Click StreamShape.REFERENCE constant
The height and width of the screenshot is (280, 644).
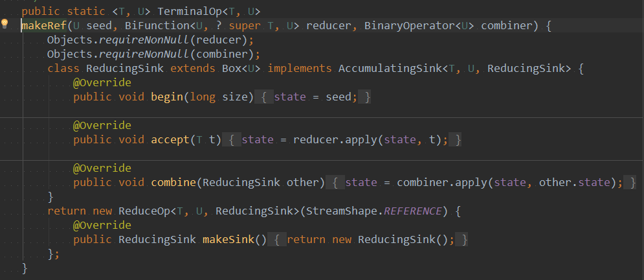click(373, 211)
